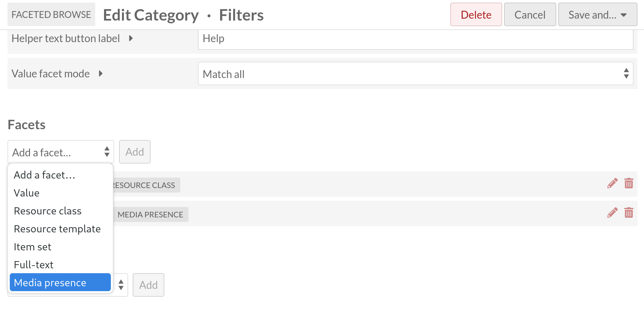Click the Cancel button

click(530, 15)
